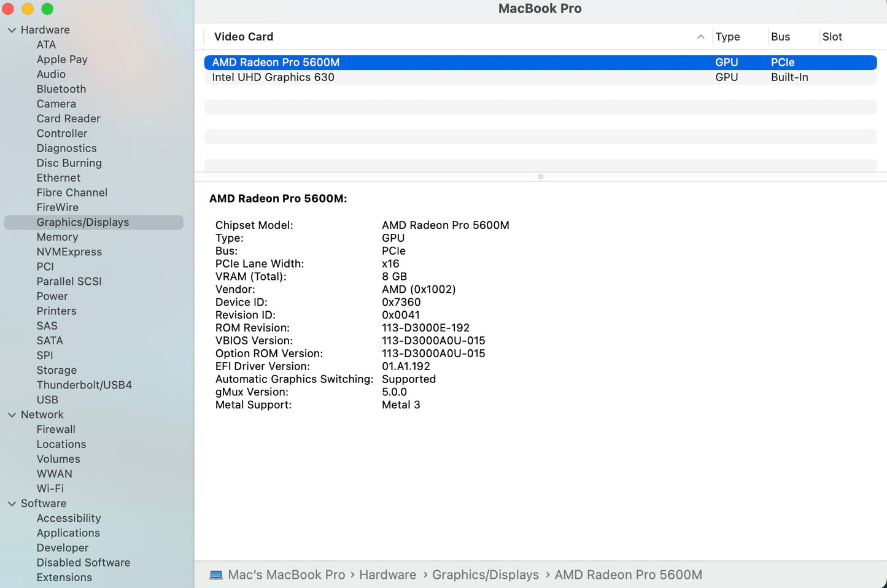Open Memory in the sidebar
The image size is (887, 588).
[x=57, y=237]
